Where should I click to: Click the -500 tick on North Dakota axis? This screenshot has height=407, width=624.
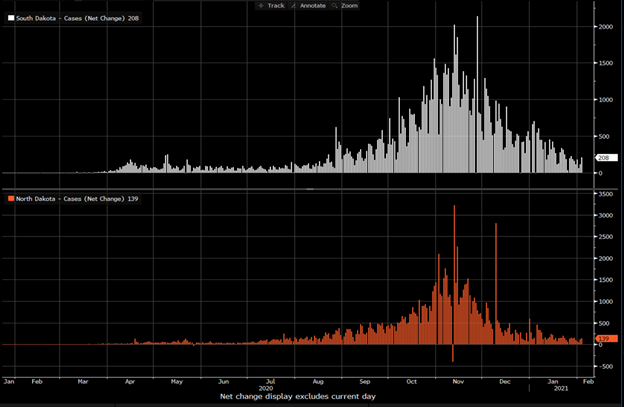(605, 366)
